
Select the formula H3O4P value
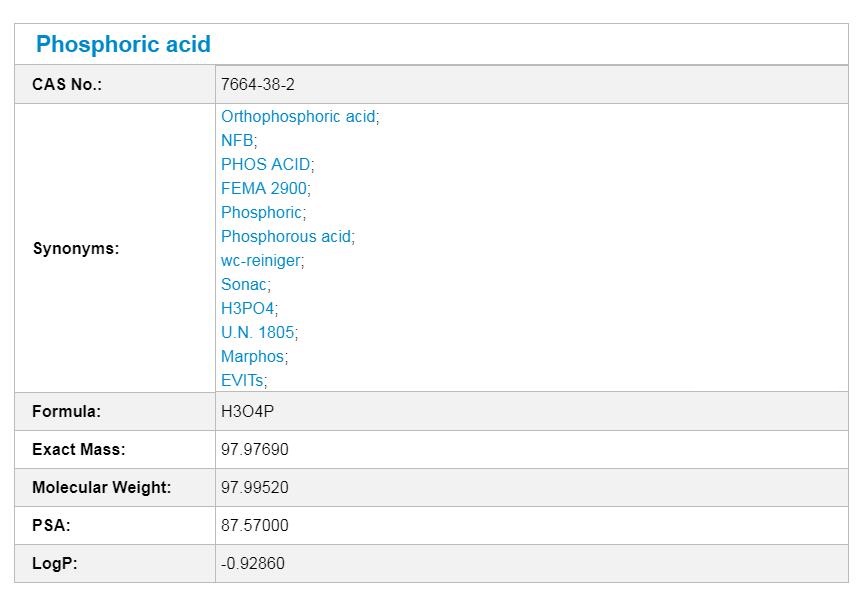247,412
